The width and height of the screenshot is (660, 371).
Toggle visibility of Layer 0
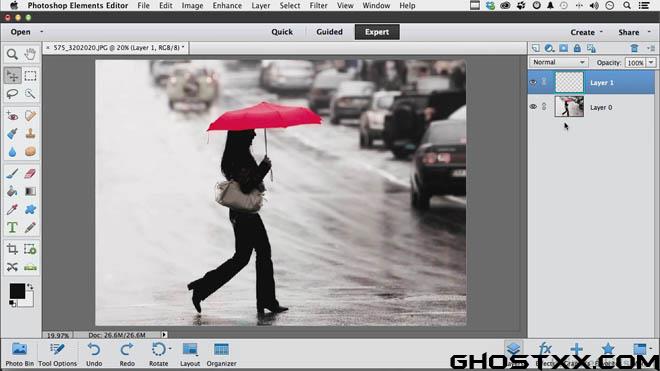[533, 107]
